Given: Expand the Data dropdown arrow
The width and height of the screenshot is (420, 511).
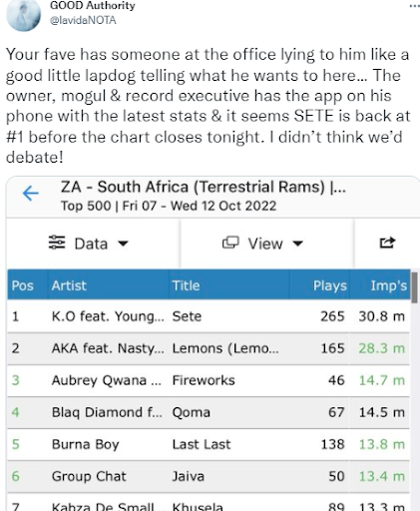Looking at the screenshot, I should (x=123, y=244).
